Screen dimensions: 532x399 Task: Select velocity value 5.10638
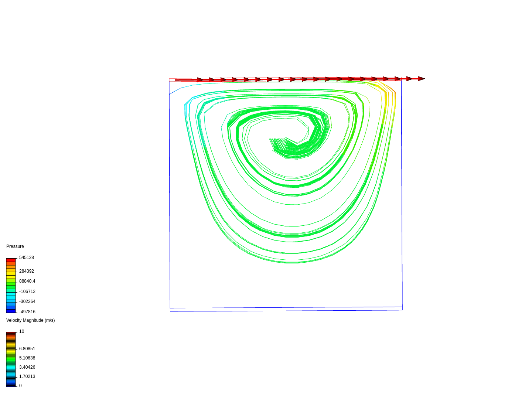pyautogui.click(x=27, y=358)
